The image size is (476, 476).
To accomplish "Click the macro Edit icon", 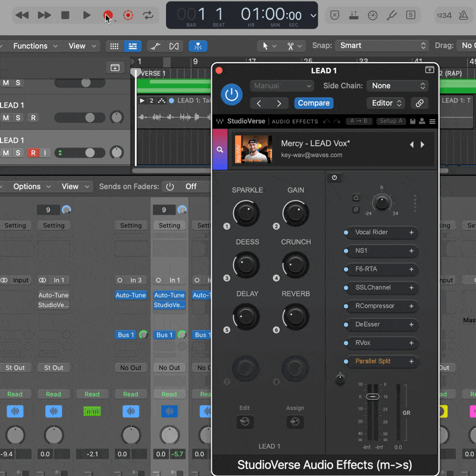I will pyautogui.click(x=245, y=422).
